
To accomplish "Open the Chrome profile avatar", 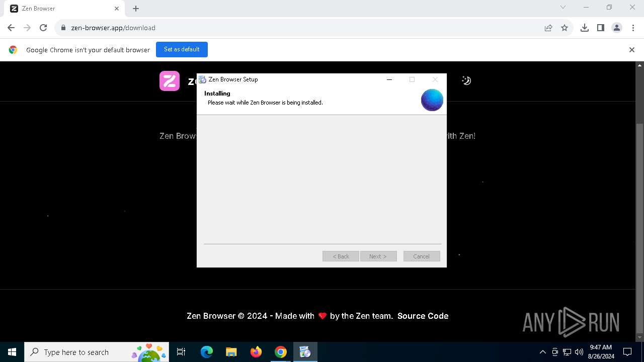I will 617,28.
